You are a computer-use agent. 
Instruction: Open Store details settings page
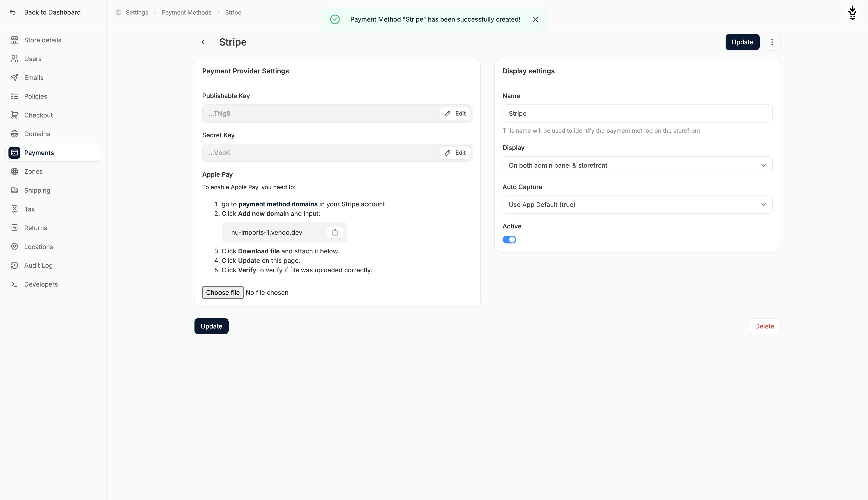tap(53, 40)
